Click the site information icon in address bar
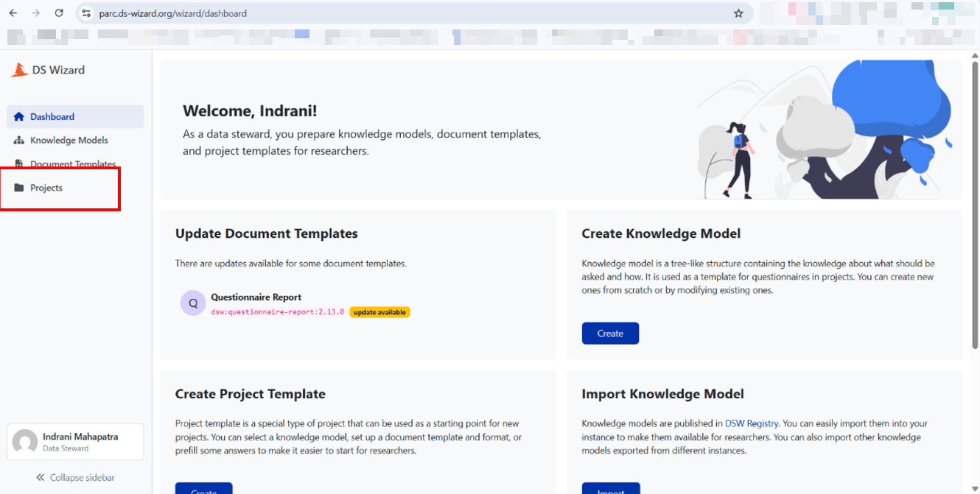This screenshot has width=980, height=494. click(x=86, y=13)
